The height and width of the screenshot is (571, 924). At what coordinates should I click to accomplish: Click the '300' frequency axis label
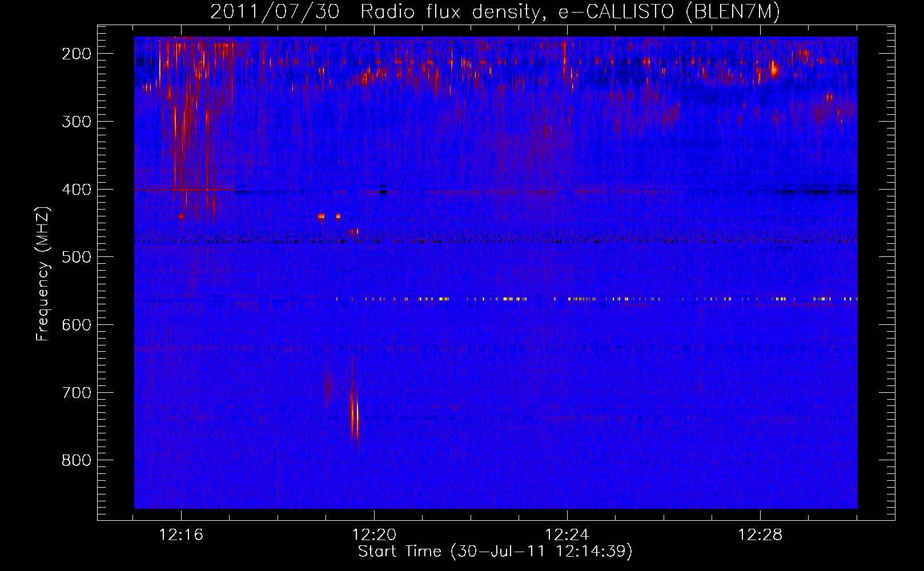coord(77,122)
